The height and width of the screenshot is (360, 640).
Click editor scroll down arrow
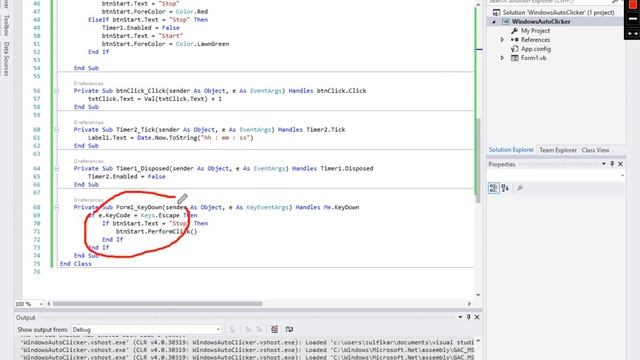click(478, 295)
